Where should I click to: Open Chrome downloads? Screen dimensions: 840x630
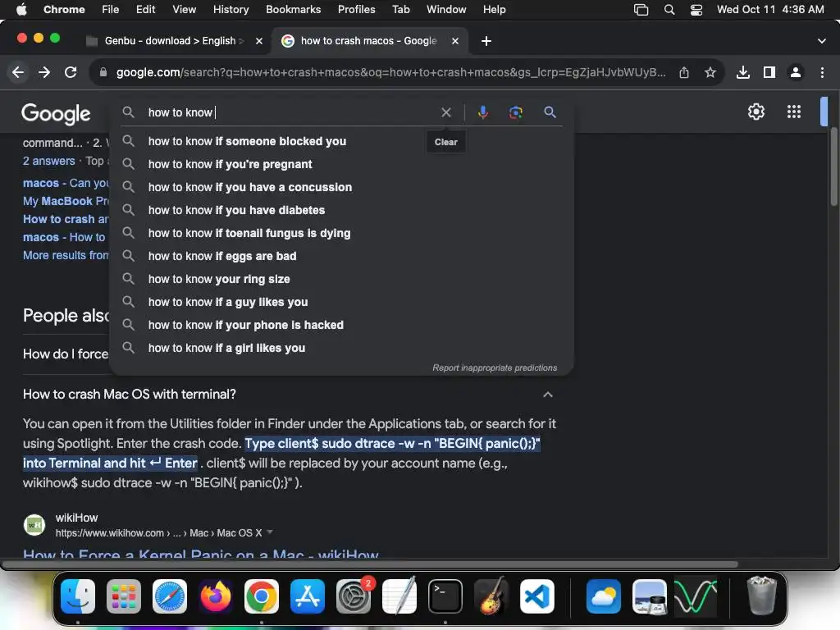(743, 72)
